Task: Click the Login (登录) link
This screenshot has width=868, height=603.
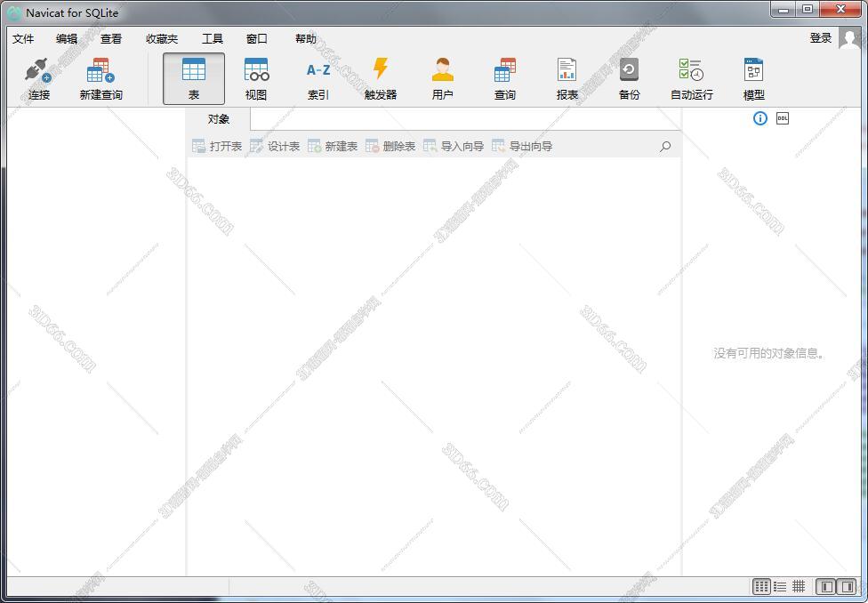Action: pyautogui.click(x=820, y=38)
